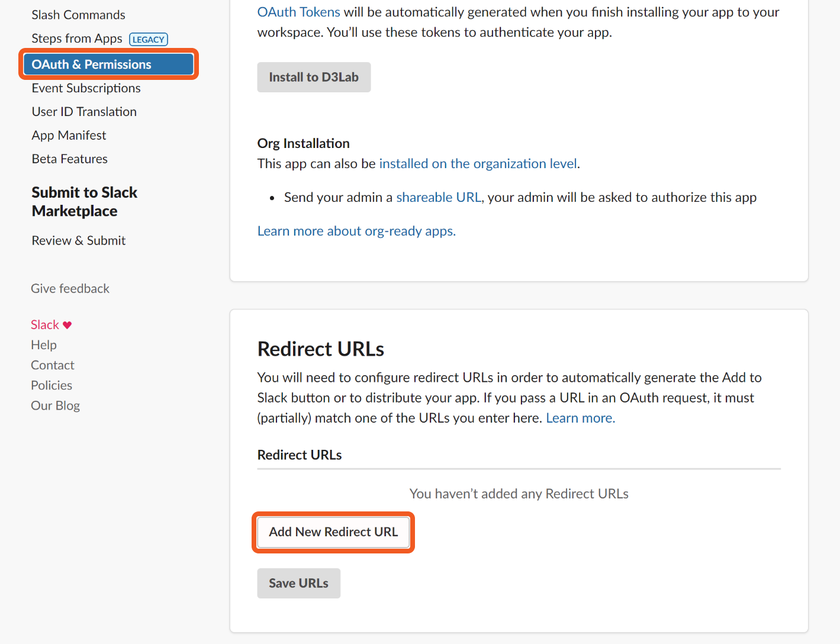Image resolution: width=840 pixels, height=644 pixels.
Task: Click the LEGACY badge beside Steps from Apps
Action: (149, 40)
